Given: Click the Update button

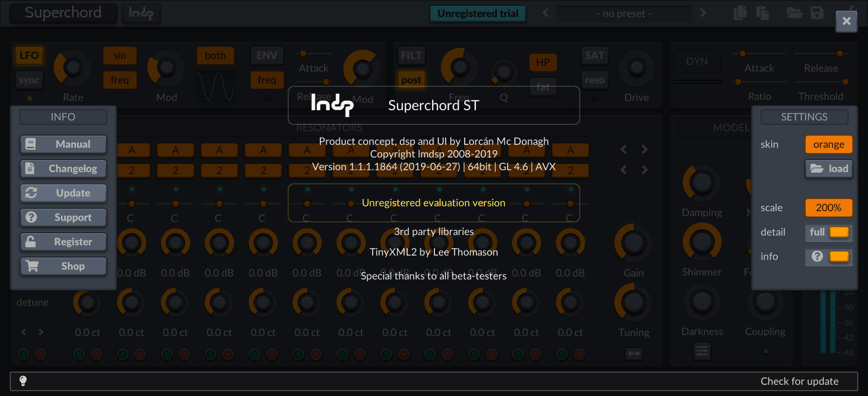Looking at the screenshot, I should tap(63, 193).
